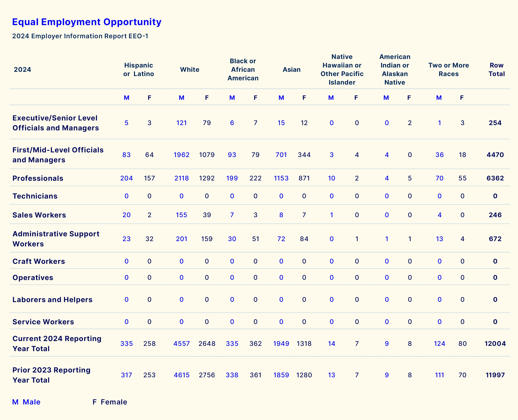Click the Professionals row label

pos(38,178)
